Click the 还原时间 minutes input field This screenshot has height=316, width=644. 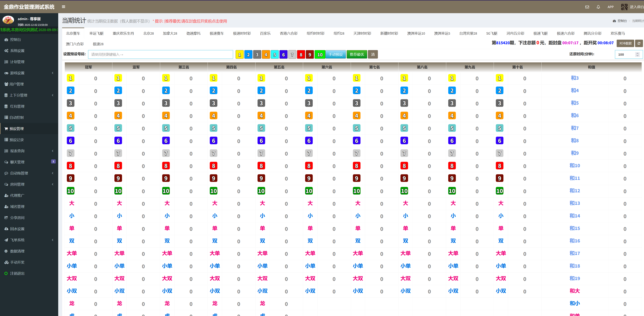coord(628,54)
